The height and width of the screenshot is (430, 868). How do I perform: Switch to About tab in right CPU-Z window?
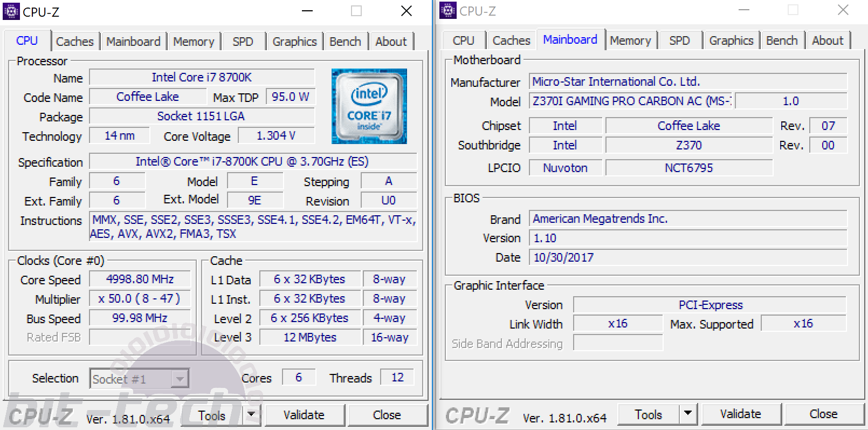coord(828,40)
